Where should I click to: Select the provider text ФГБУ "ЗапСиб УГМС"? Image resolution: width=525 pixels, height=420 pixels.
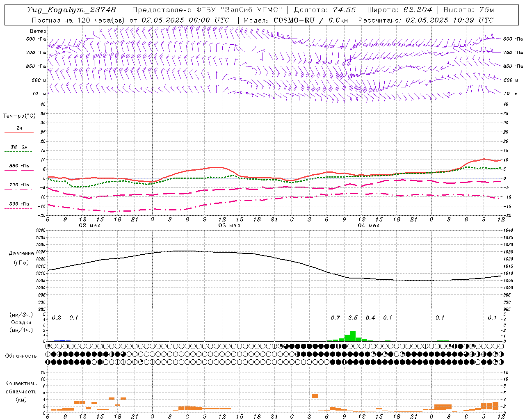pyautogui.click(x=239, y=10)
